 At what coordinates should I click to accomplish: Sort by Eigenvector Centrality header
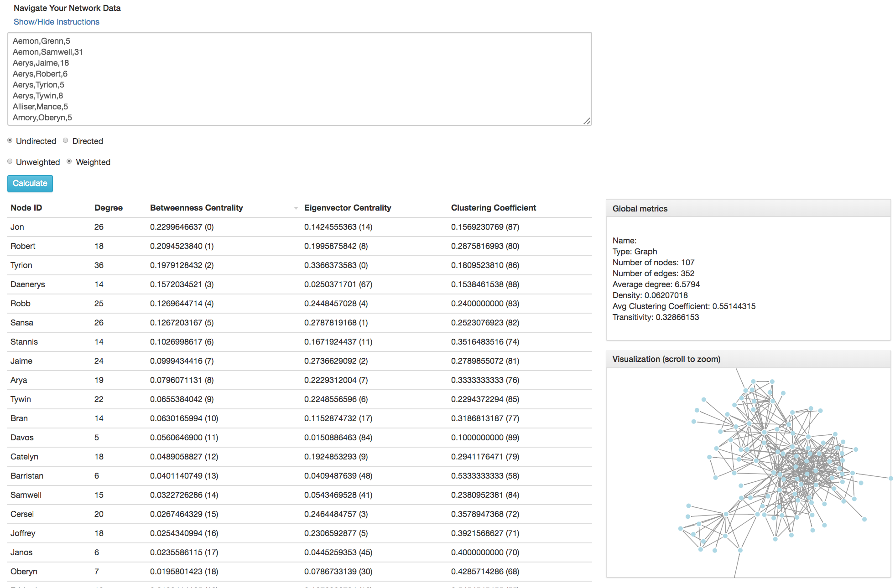pos(347,208)
